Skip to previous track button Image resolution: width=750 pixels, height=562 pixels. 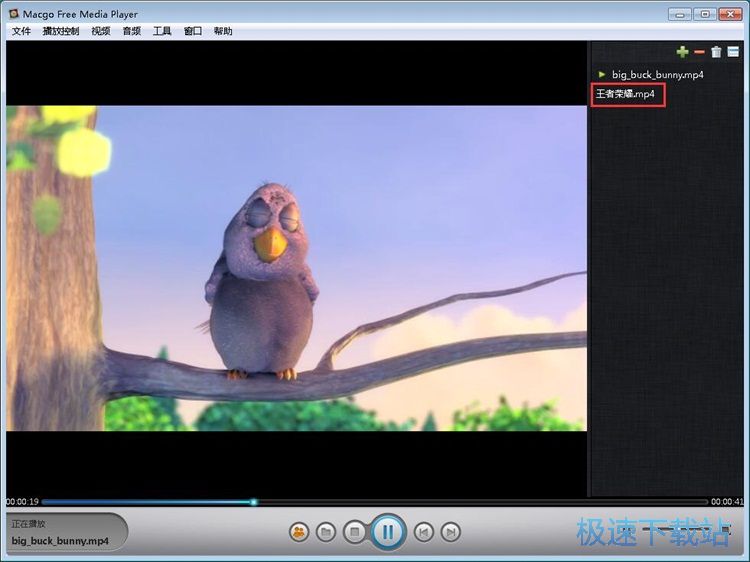(423, 532)
